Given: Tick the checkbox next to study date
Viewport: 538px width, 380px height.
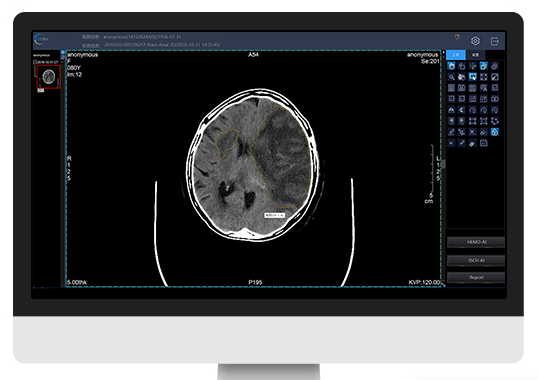Looking at the screenshot, I should pos(34,62).
